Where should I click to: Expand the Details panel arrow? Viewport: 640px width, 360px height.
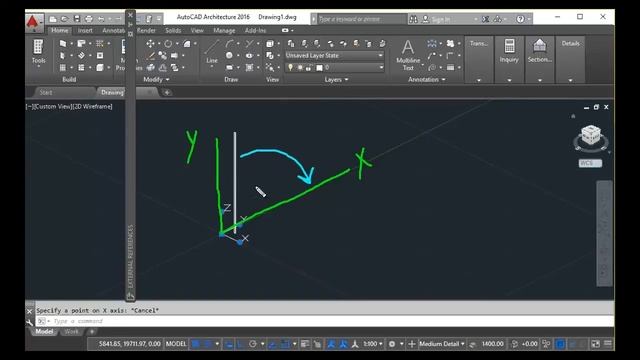coord(570,80)
